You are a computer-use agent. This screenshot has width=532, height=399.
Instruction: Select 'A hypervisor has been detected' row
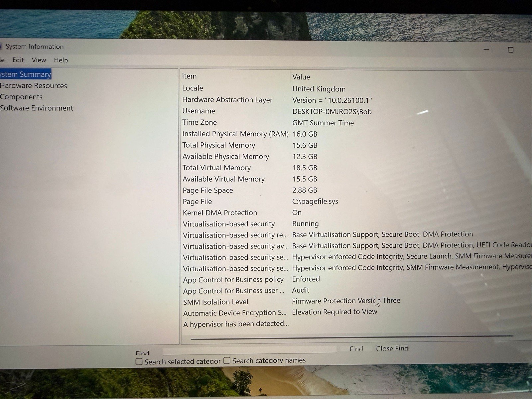pos(356,324)
